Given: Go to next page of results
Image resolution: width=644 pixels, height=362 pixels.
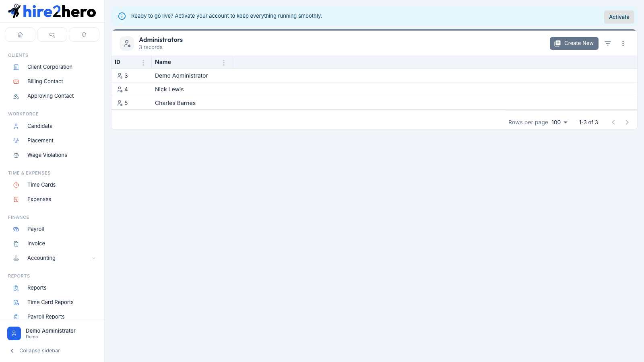Looking at the screenshot, I should 627,122.
